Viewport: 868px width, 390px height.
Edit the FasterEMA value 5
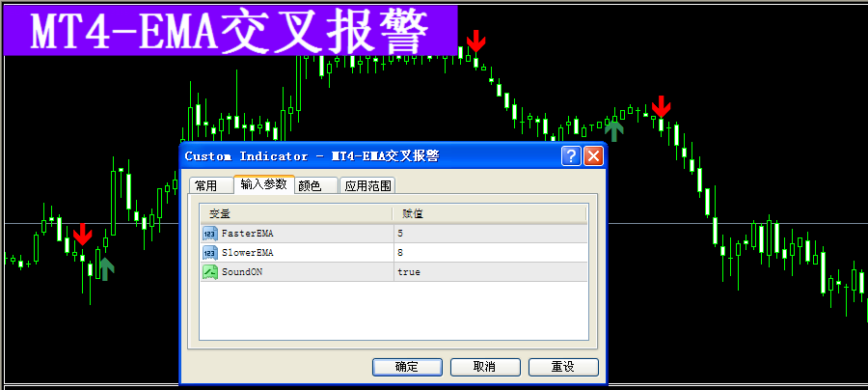pos(491,234)
